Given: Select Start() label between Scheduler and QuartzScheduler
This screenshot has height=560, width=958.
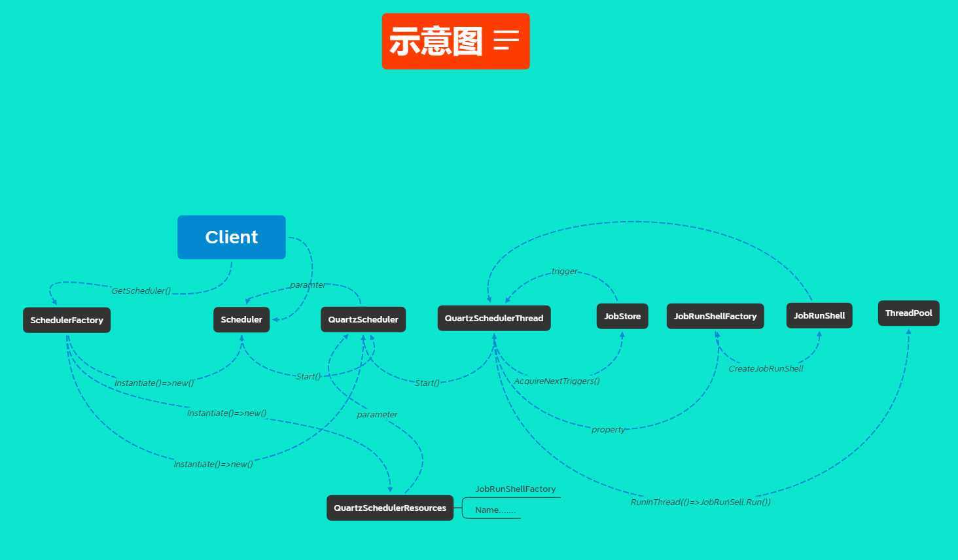Looking at the screenshot, I should point(308,377).
